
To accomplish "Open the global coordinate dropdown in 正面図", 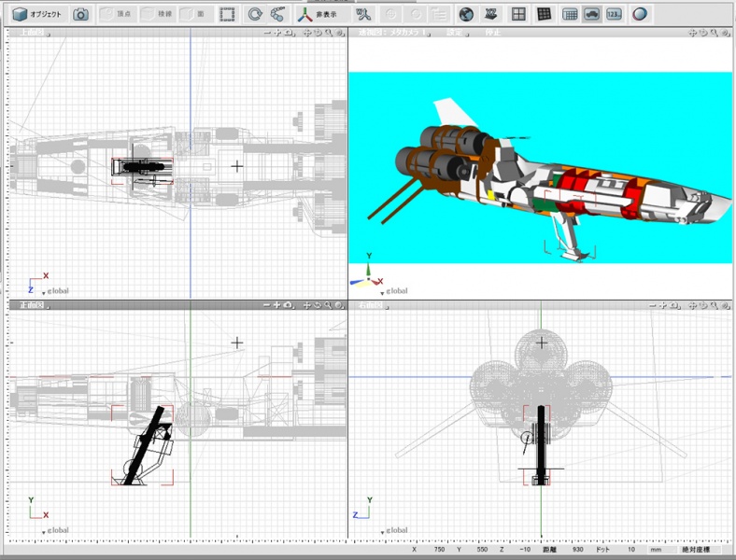I will pyautogui.click(x=55, y=530).
